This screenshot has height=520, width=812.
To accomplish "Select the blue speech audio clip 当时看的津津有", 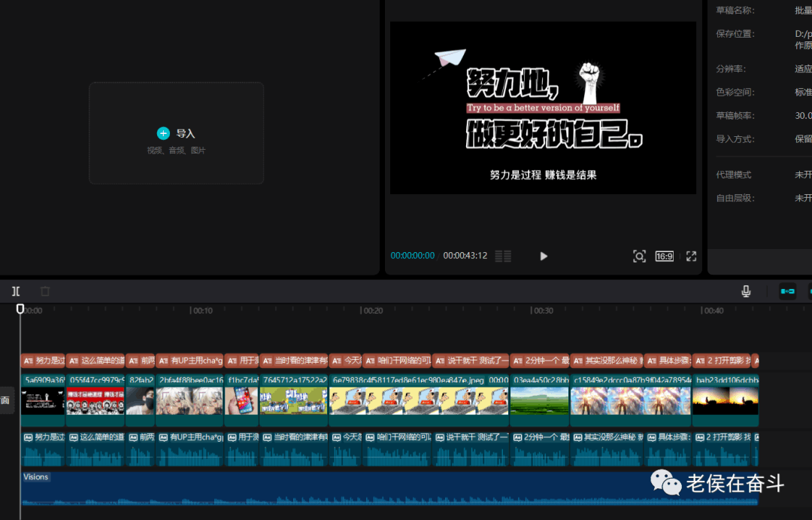I will tap(294, 449).
